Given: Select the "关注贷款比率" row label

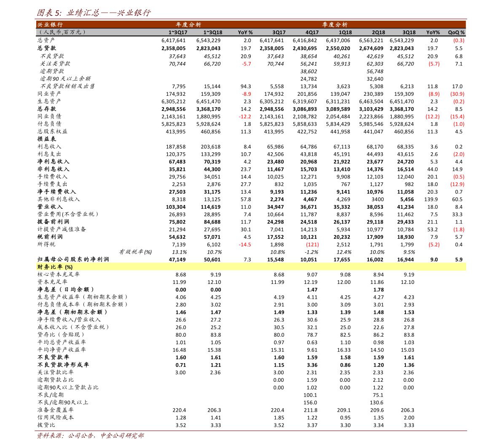Looking at the screenshot, I should 56,372.
